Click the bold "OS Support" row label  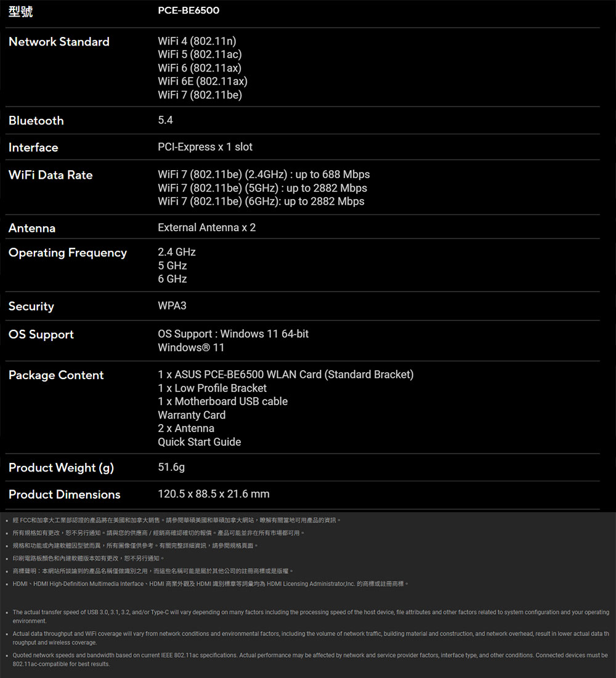coord(41,335)
